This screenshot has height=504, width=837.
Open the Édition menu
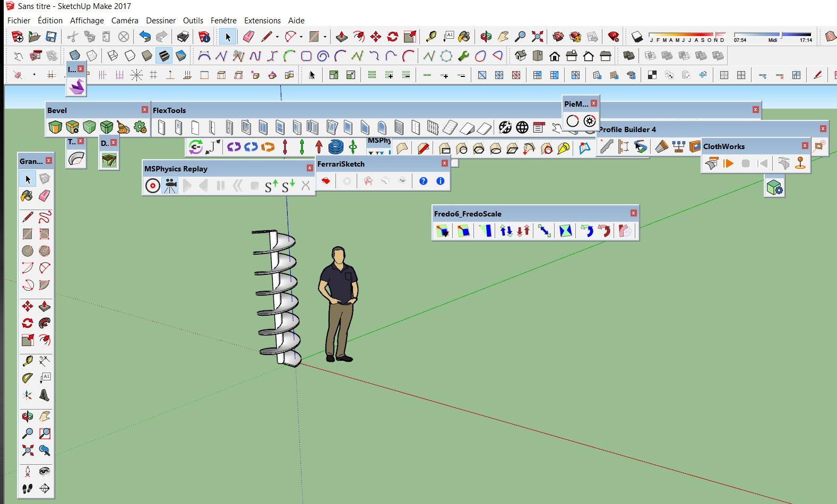click(x=50, y=21)
